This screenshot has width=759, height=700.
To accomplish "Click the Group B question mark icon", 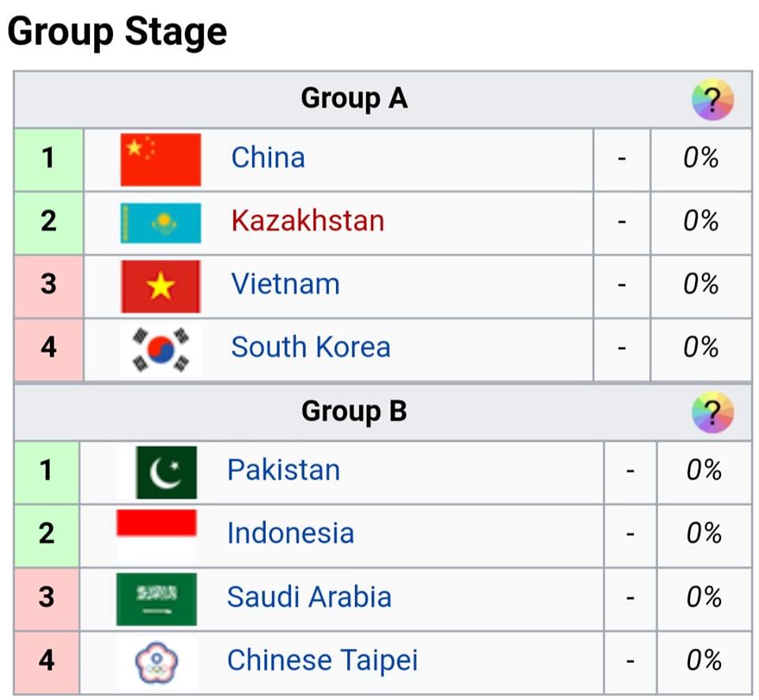I will (712, 412).
